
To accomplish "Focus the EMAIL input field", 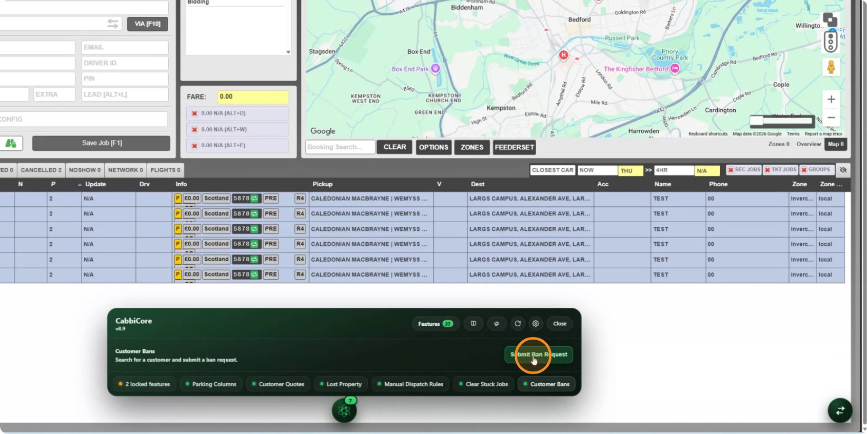I will pos(125,47).
